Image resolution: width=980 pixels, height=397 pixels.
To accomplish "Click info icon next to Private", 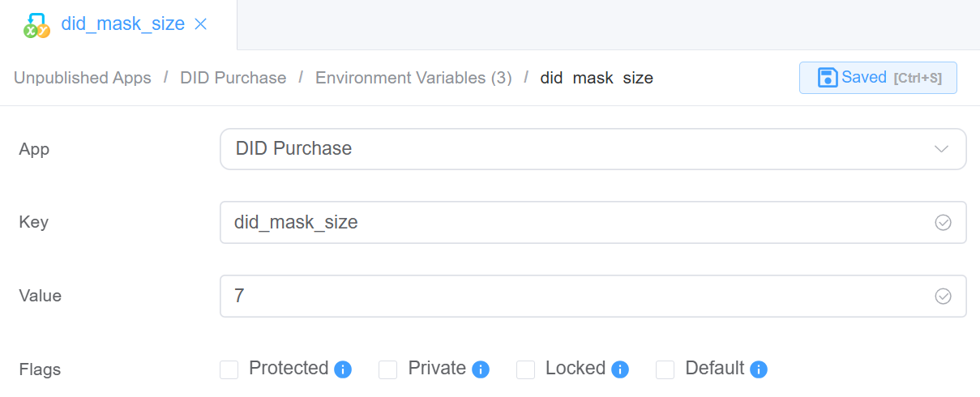I will click(x=481, y=369).
